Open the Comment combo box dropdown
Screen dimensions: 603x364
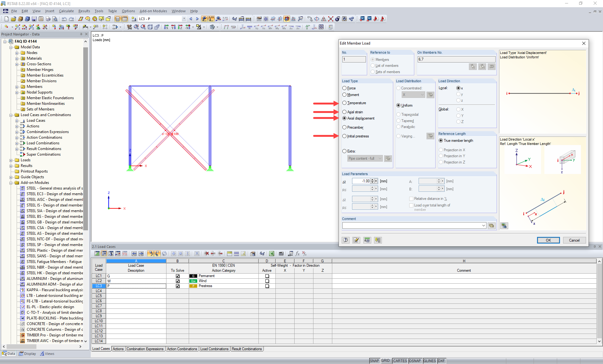pos(483,225)
